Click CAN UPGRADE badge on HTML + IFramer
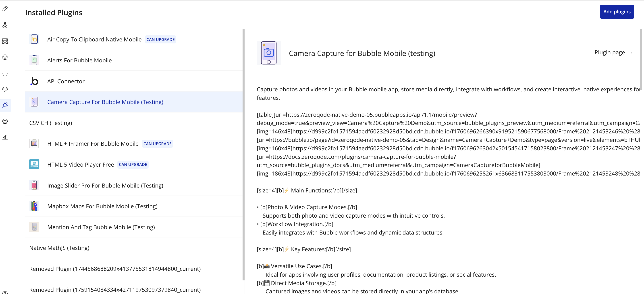 click(157, 144)
